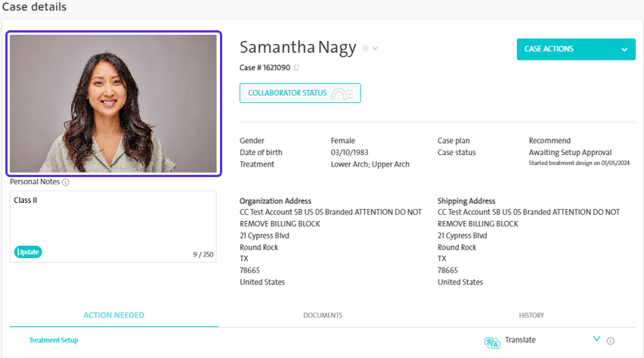Expand the Translate dropdown chevron
644x358 pixels.
pyautogui.click(x=597, y=338)
